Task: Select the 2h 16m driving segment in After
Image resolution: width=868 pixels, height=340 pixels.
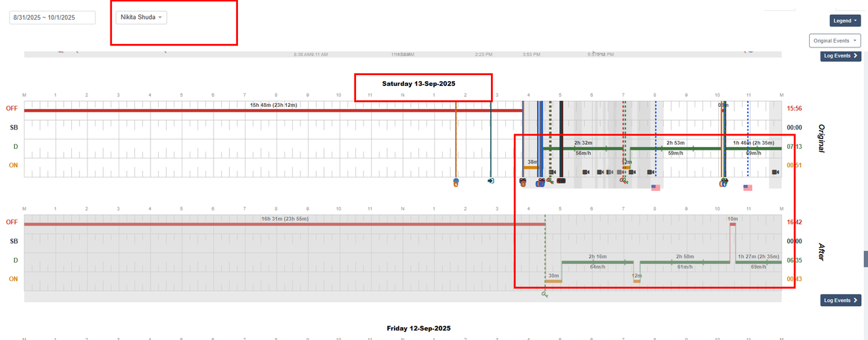Action: click(597, 261)
